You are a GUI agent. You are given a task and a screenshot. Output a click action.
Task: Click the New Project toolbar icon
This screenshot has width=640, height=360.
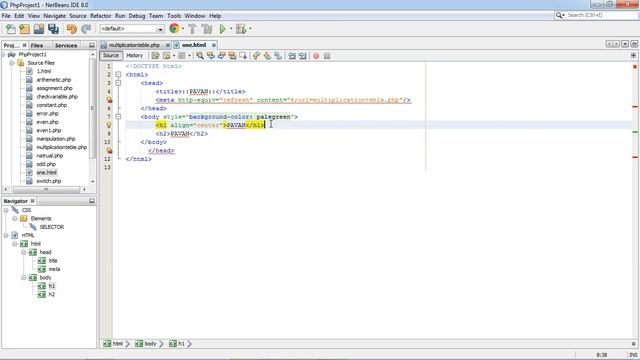(24, 29)
